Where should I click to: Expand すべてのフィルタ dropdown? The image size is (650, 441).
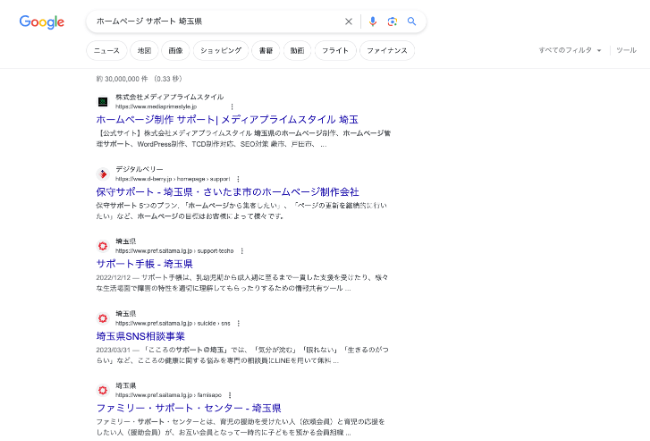[x=570, y=50]
